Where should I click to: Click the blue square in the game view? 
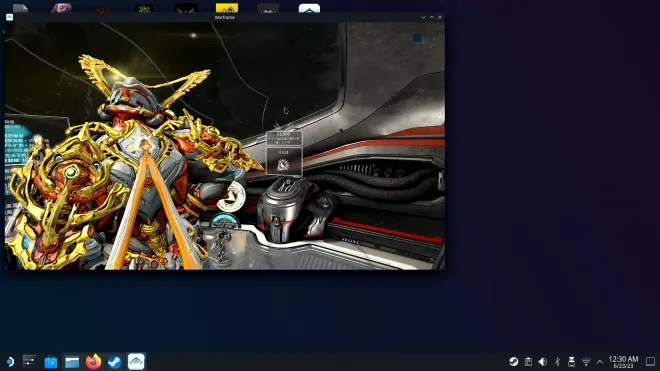(417, 38)
